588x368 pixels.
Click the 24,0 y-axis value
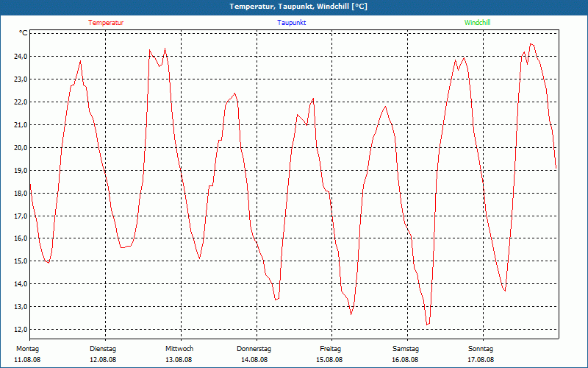click(x=21, y=57)
